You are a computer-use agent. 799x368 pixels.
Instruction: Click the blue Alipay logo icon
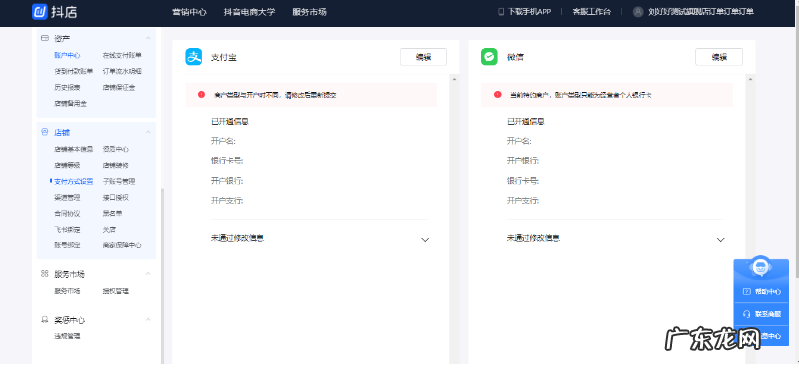194,57
